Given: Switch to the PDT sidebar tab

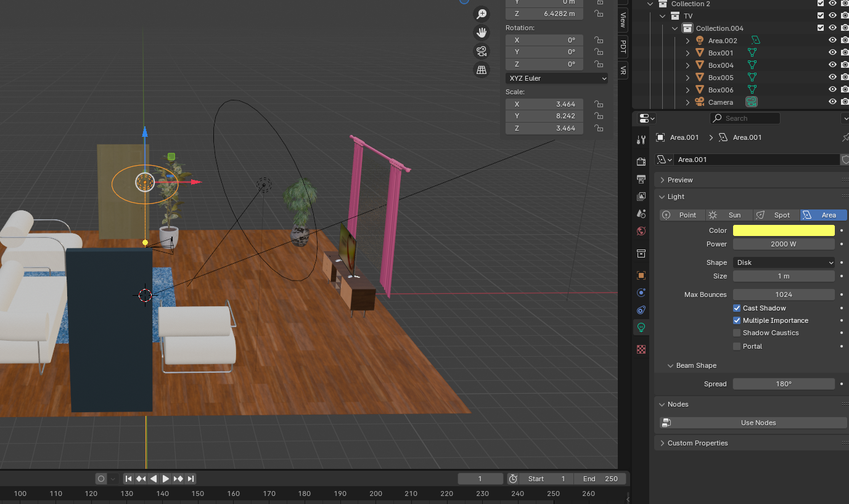Looking at the screenshot, I should click(x=623, y=46).
